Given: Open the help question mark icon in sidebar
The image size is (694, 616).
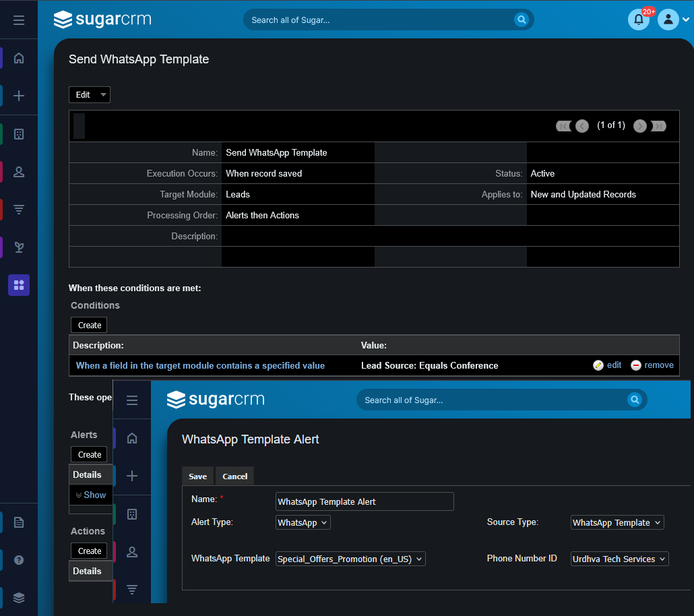Looking at the screenshot, I should click(x=19, y=560).
